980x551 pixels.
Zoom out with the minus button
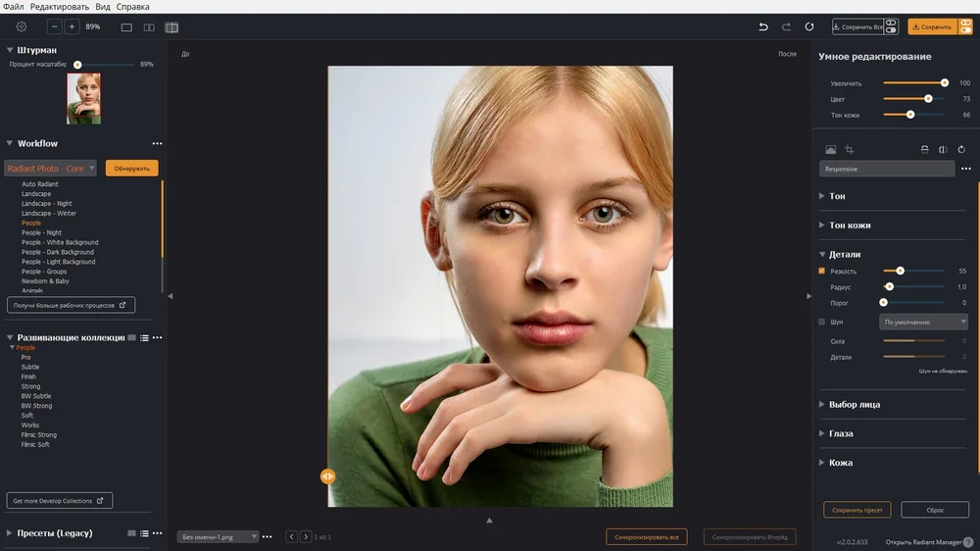54,26
